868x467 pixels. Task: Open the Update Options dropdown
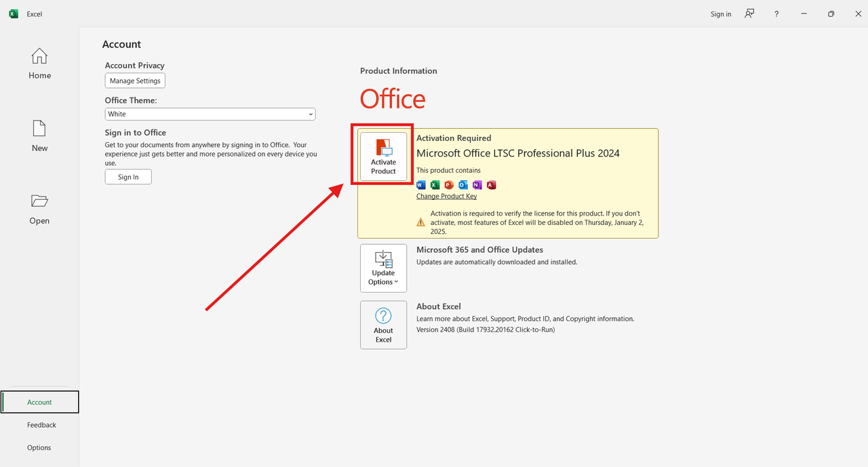click(383, 268)
